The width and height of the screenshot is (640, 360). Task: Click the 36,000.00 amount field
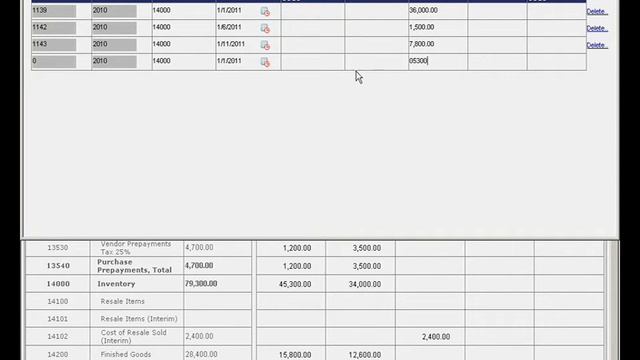coord(438,11)
